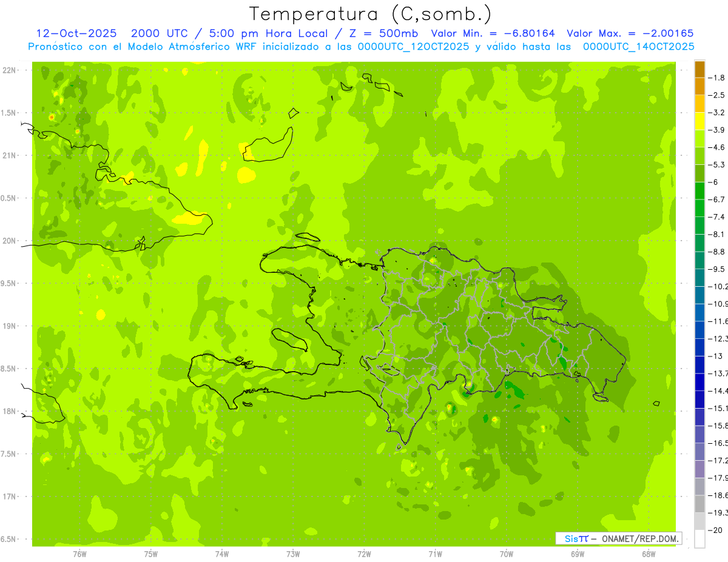Viewport: 728px width, 562px height.
Task: Pick green swatch between -4.6 and -5.3
Action: click(x=699, y=156)
